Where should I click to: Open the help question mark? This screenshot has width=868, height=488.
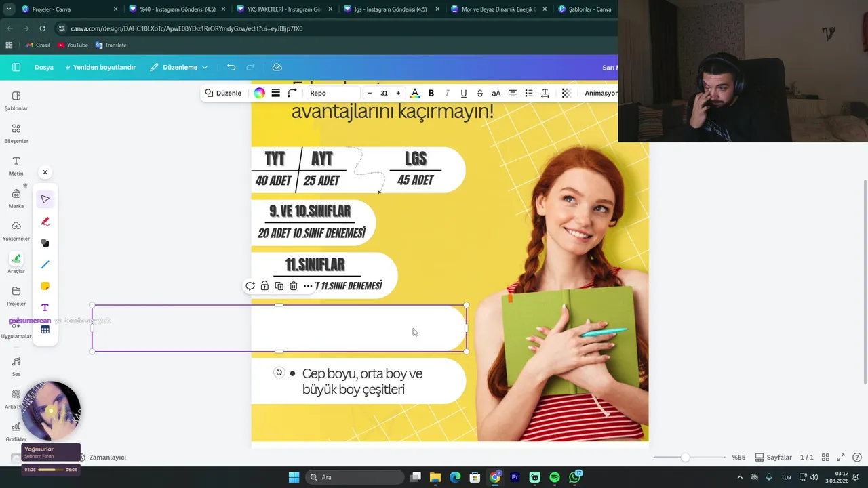pyautogui.click(x=857, y=457)
